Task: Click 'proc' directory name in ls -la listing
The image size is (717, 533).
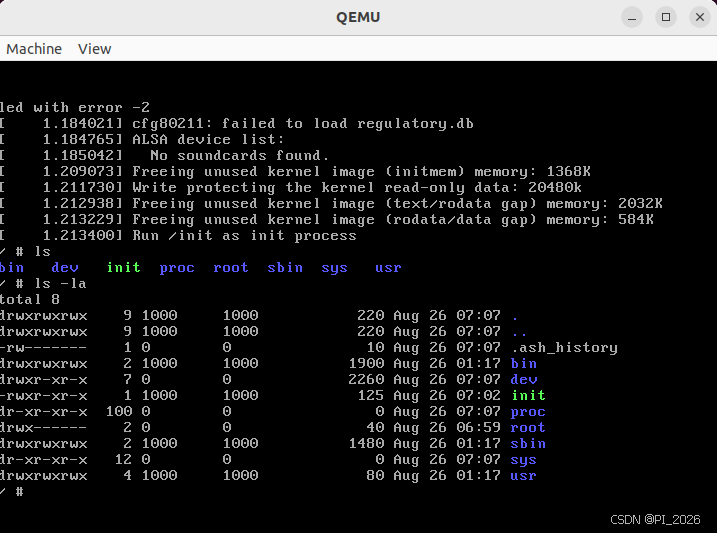Action: point(528,412)
